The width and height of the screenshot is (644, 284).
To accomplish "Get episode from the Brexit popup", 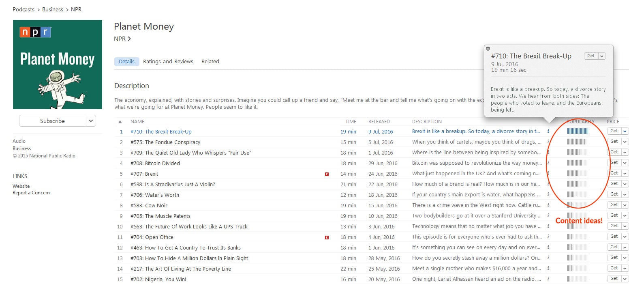I will [x=591, y=56].
